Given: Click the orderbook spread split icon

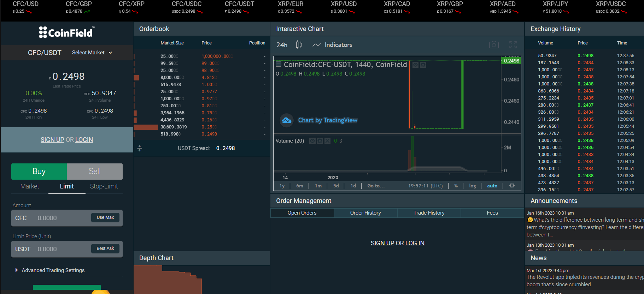Looking at the screenshot, I should [140, 148].
